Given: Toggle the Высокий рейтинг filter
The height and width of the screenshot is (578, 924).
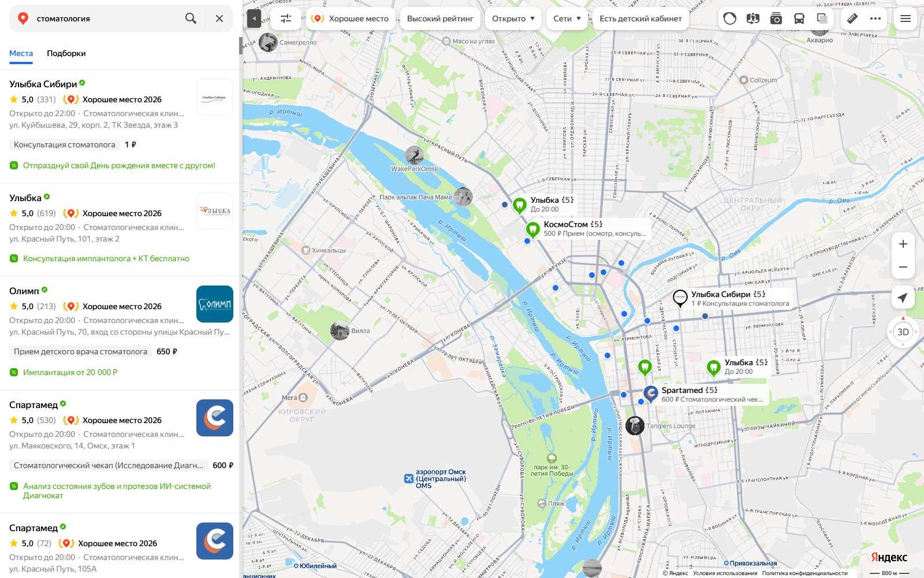Looking at the screenshot, I should pyautogui.click(x=440, y=18).
